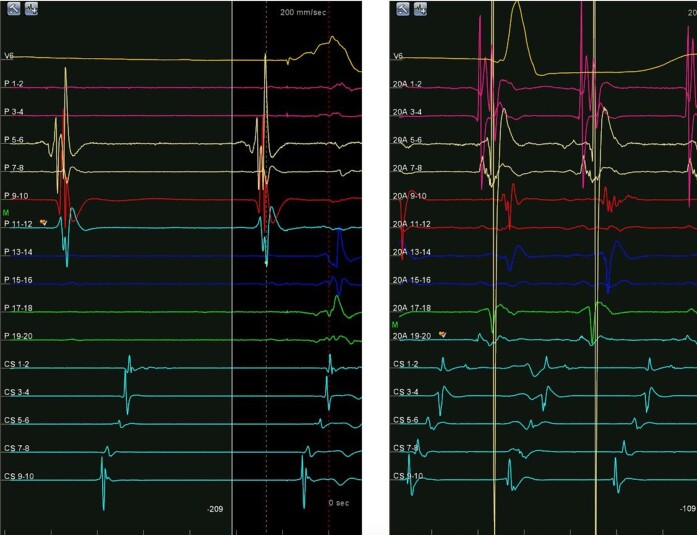Select the 20A 19-20 channel label
The height and width of the screenshot is (535, 697).
point(412,335)
